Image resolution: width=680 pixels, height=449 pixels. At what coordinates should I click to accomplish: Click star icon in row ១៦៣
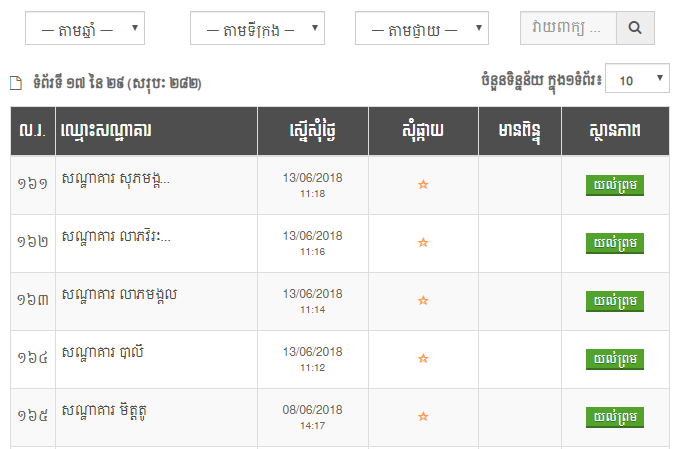[423, 301]
